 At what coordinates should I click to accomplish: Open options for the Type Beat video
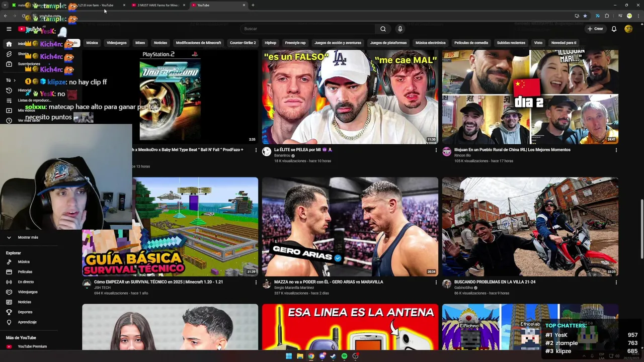pos(256,150)
